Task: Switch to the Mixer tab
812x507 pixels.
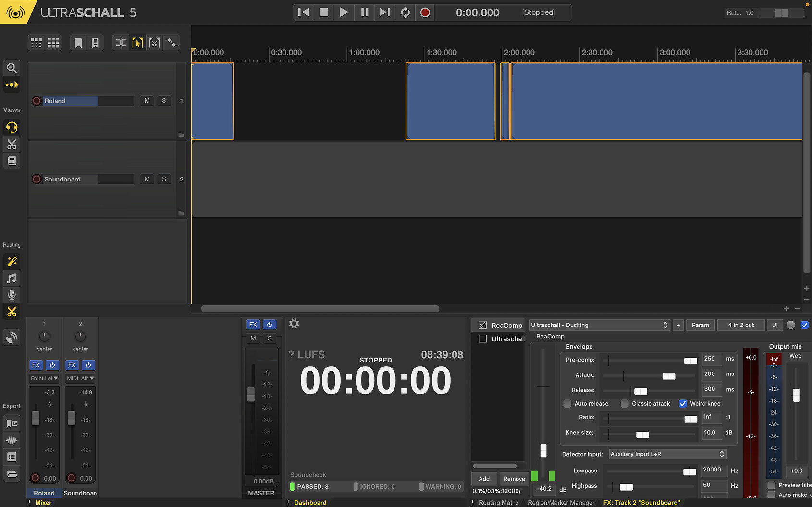Action: (x=43, y=503)
